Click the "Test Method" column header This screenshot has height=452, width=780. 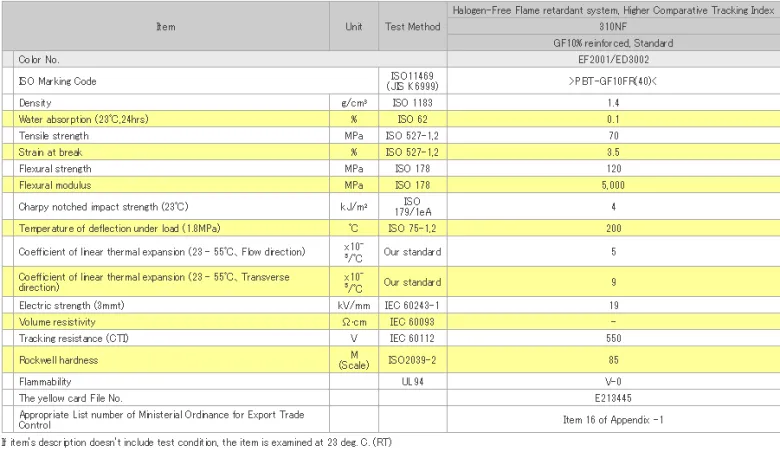(412, 27)
